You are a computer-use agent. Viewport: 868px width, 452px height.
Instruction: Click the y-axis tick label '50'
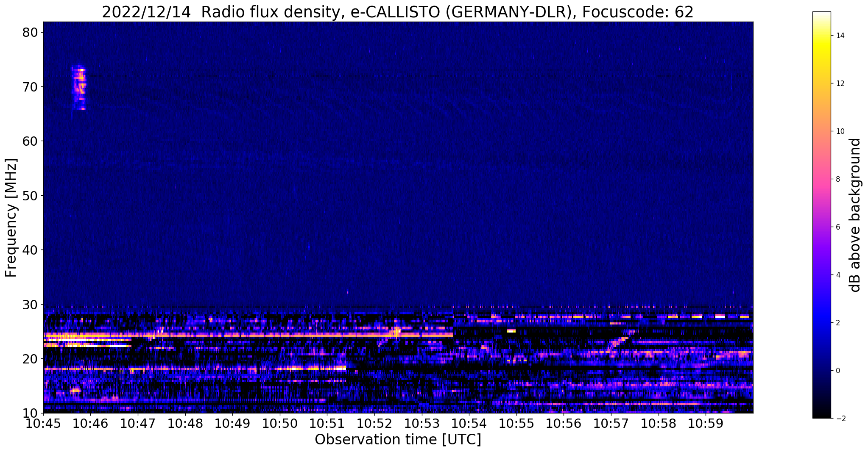[x=31, y=195]
